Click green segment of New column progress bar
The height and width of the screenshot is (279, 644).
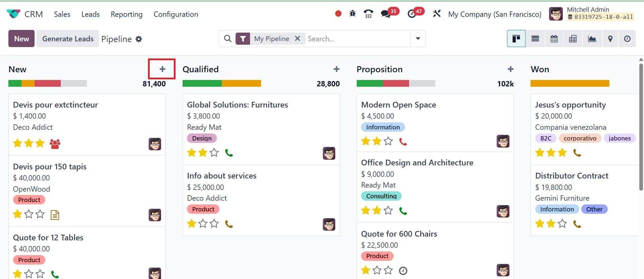(15, 83)
